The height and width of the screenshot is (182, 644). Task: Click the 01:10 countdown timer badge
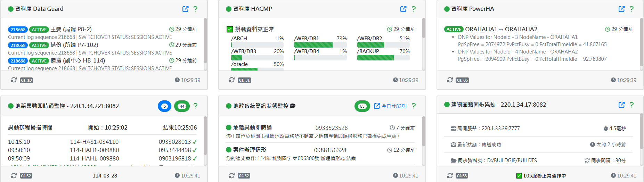click(26, 80)
